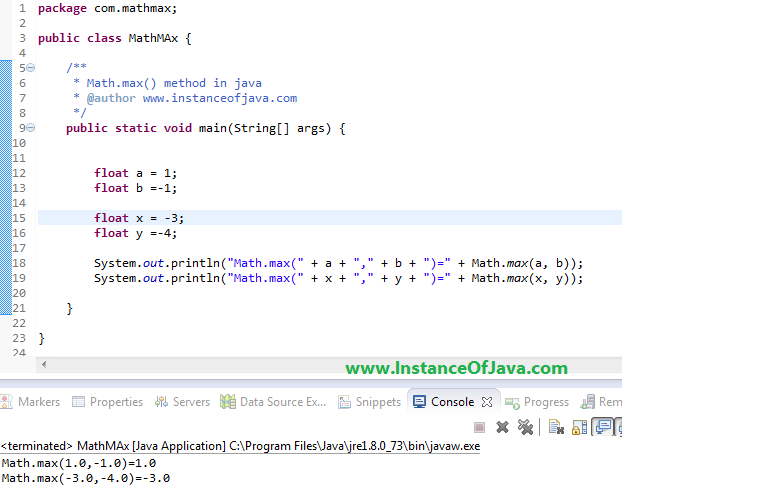Click the Console monitor icon
The height and width of the screenshot is (502, 772).
419,402
